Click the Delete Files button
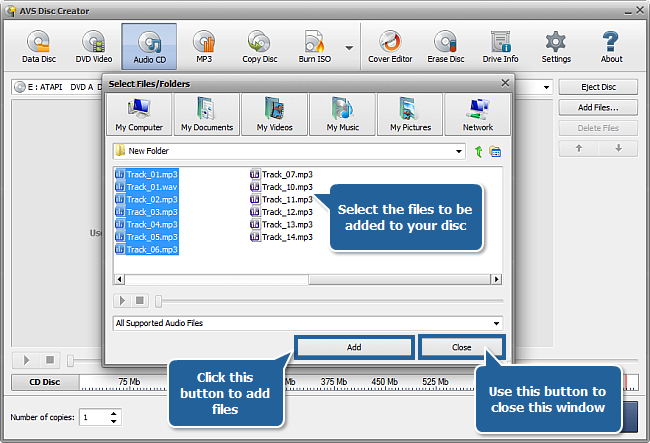This screenshot has width=650, height=443. (598, 128)
